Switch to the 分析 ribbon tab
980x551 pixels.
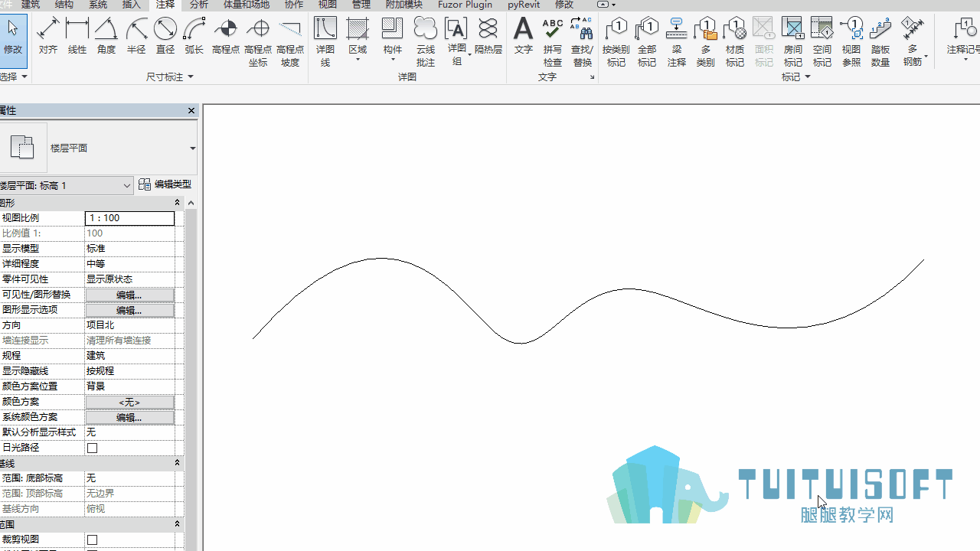[198, 5]
